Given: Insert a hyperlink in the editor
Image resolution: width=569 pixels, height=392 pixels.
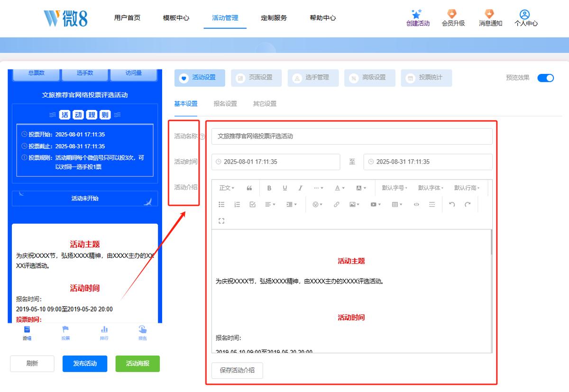Looking at the screenshot, I should click(337, 204).
